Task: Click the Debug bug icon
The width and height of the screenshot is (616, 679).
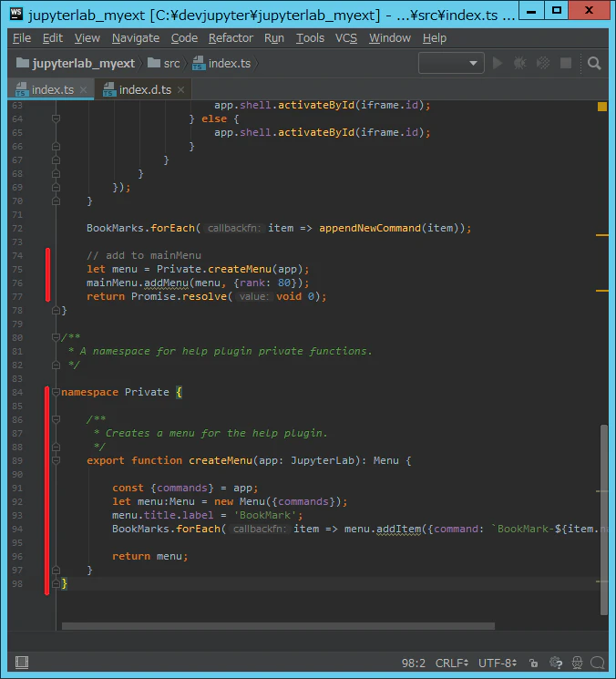Action: tap(520, 63)
